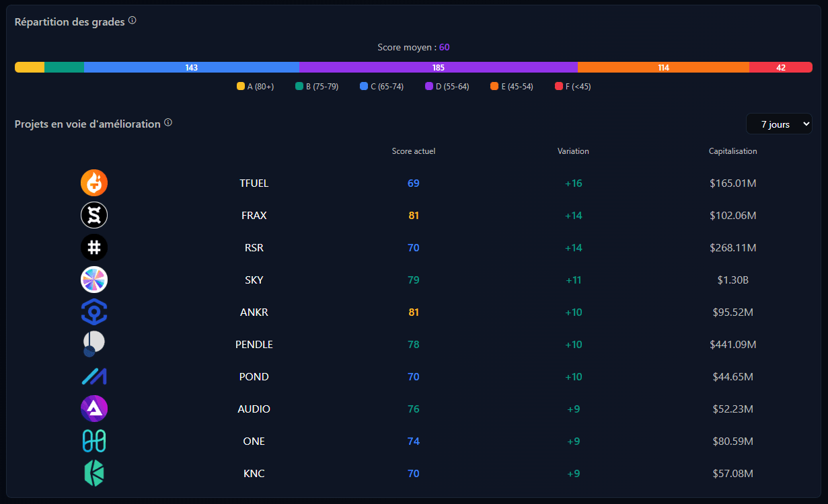Viewport: 828px width, 504px height.
Task: Click the purple D grade bar segment showing 185
Action: (439, 67)
